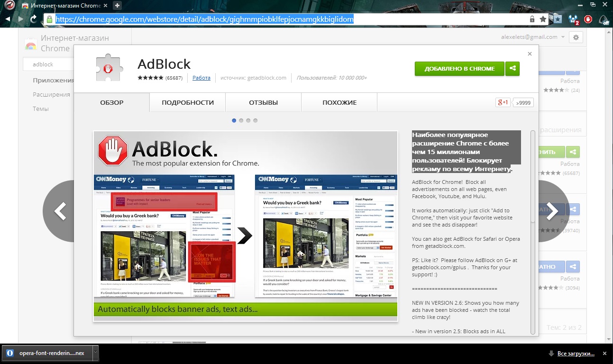Viewport: 613px width, 364px height.
Task: Open the blue star extension button
Action: point(558,19)
